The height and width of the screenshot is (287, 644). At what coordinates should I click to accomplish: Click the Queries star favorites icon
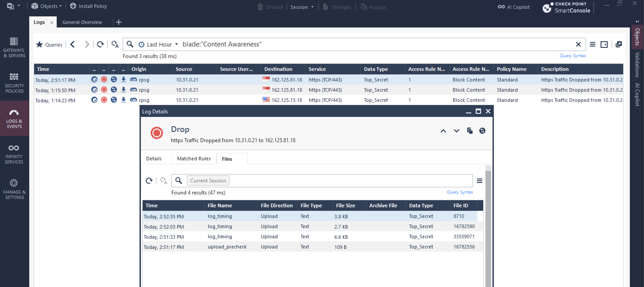coord(39,45)
